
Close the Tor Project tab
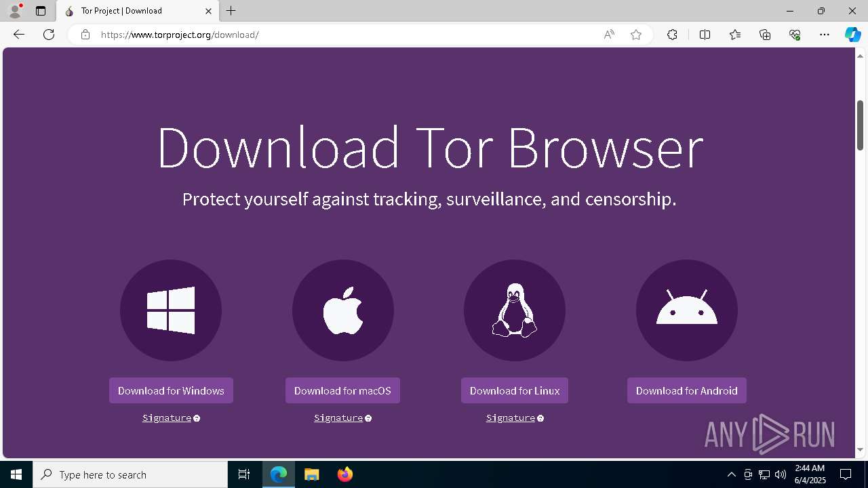click(208, 11)
